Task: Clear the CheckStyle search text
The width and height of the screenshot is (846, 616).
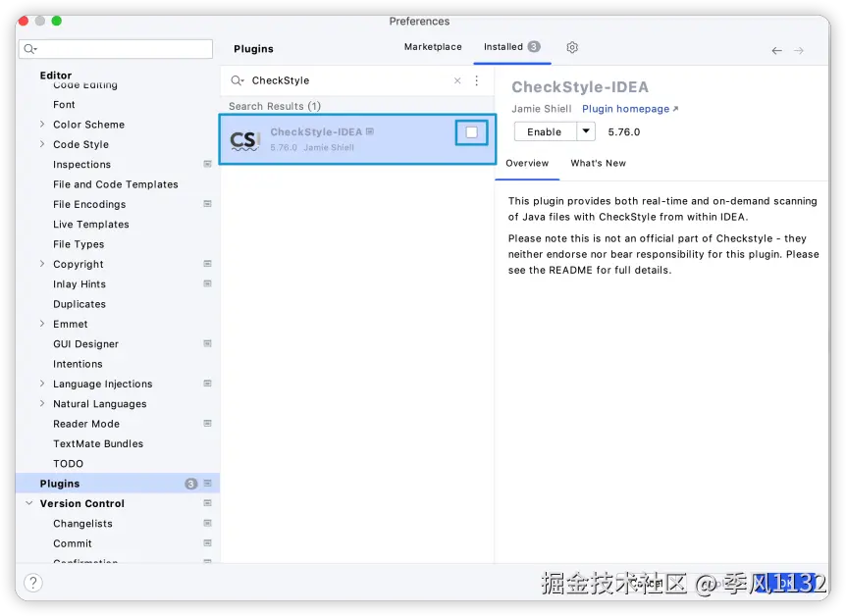Action: pyautogui.click(x=457, y=80)
